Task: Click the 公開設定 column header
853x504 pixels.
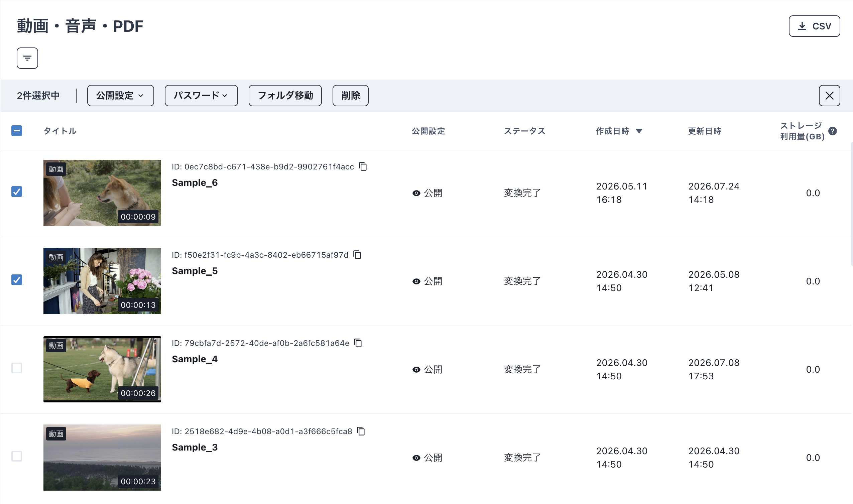Action: [428, 131]
